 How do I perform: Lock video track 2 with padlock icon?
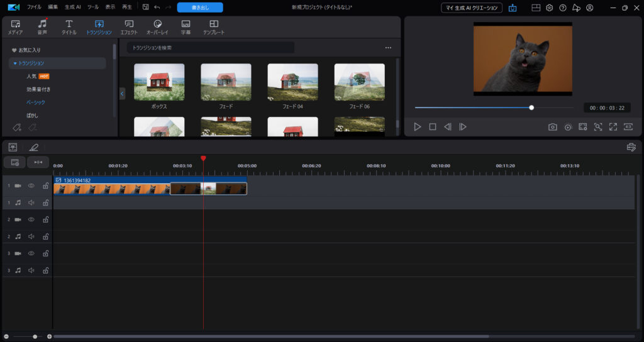45,219
